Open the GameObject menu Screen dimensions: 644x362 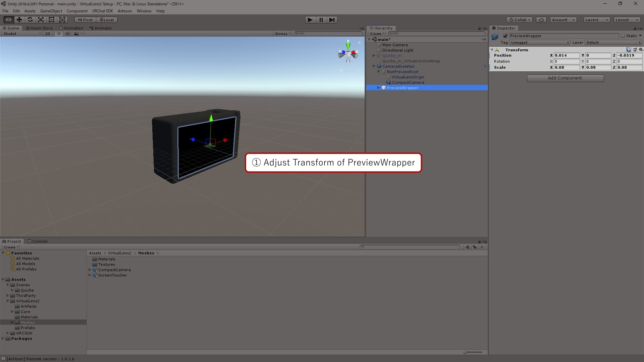pos(51,11)
